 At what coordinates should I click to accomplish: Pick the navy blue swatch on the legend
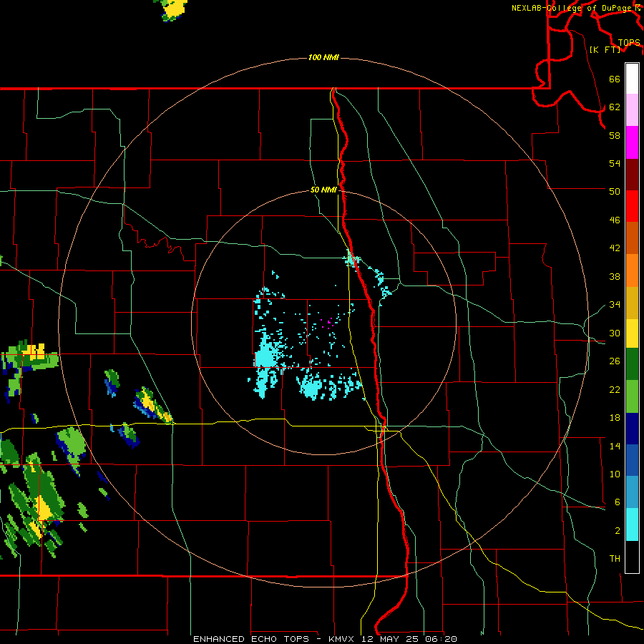(x=632, y=429)
